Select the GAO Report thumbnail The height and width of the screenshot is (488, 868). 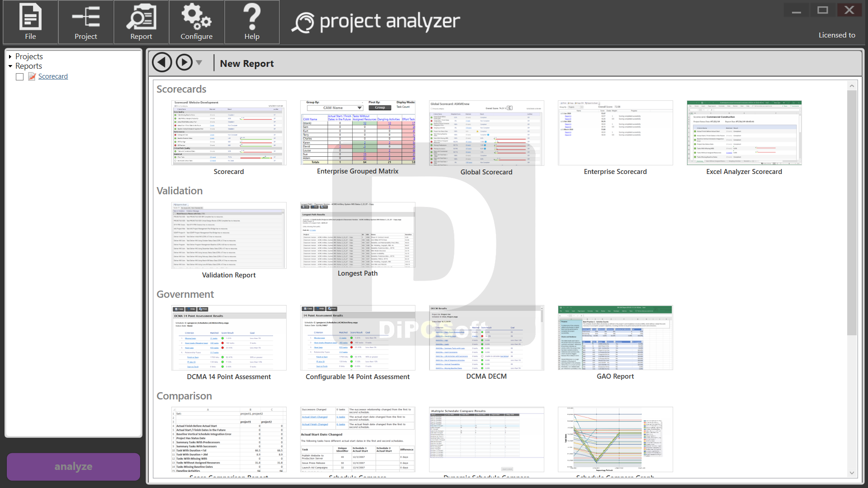click(x=615, y=338)
